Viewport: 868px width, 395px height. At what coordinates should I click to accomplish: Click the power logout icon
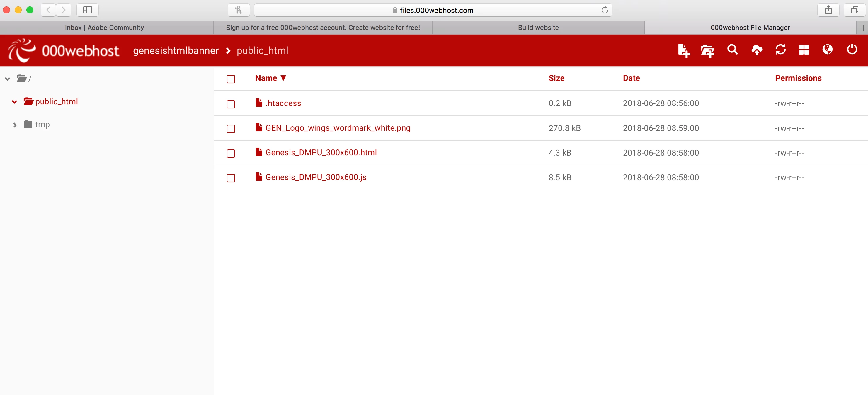coord(852,50)
